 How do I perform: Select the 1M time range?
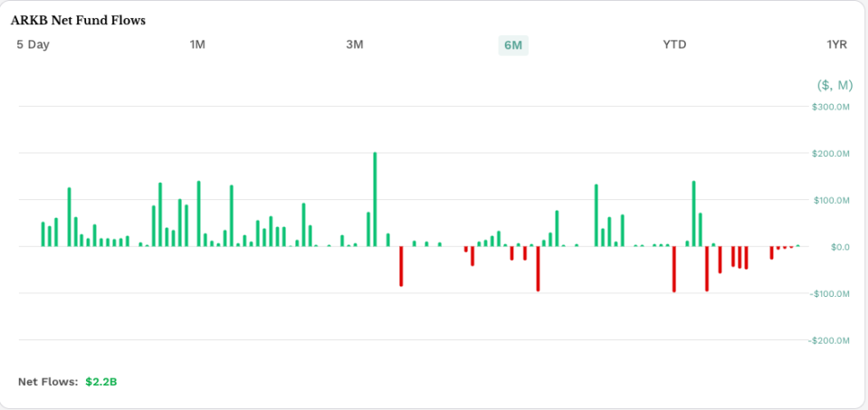coord(197,44)
